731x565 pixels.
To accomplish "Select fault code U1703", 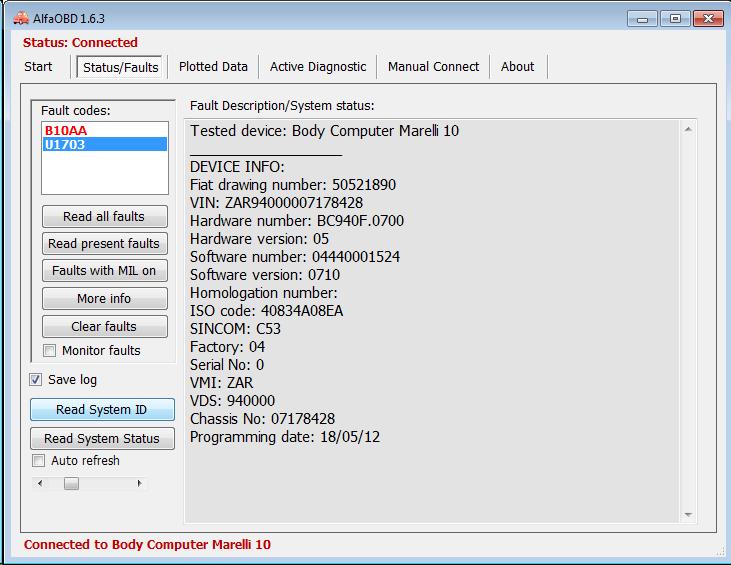I will [105, 145].
